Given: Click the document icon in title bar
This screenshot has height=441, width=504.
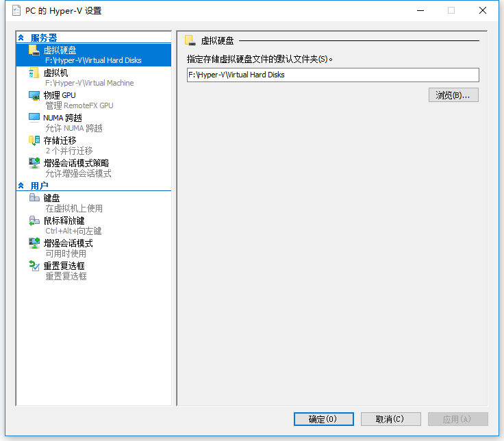Looking at the screenshot, I should tap(16, 10).
